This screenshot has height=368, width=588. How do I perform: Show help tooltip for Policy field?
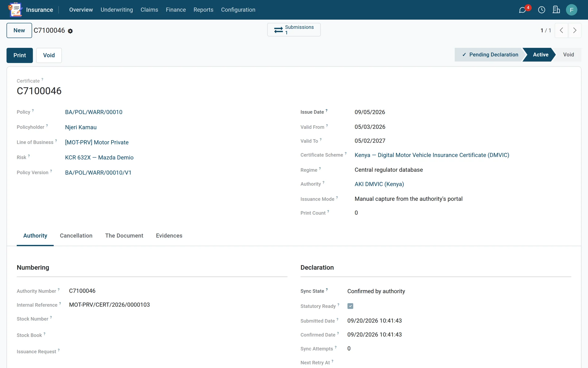click(33, 110)
